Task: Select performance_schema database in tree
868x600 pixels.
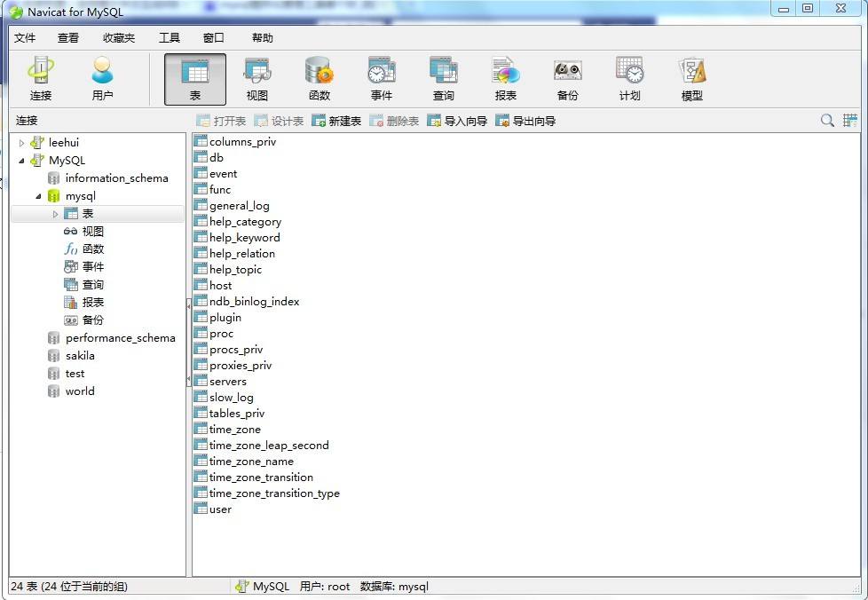Action: [x=120, y=337]
